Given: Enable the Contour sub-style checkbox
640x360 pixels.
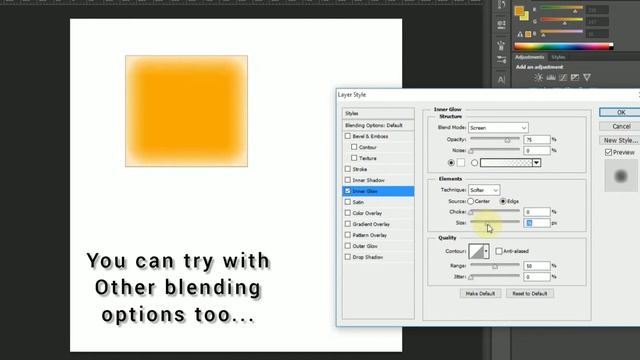Looking at the screenshot, I should 354,147.
